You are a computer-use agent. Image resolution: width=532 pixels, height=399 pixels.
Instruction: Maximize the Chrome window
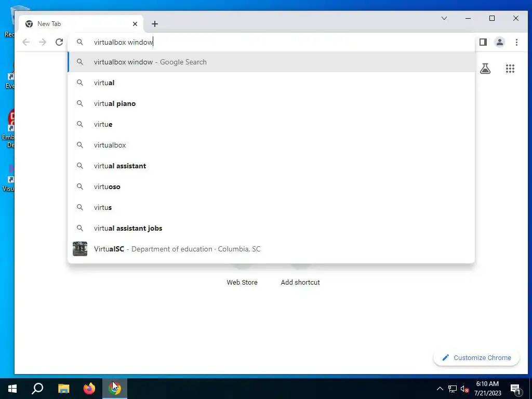[492, 18]
